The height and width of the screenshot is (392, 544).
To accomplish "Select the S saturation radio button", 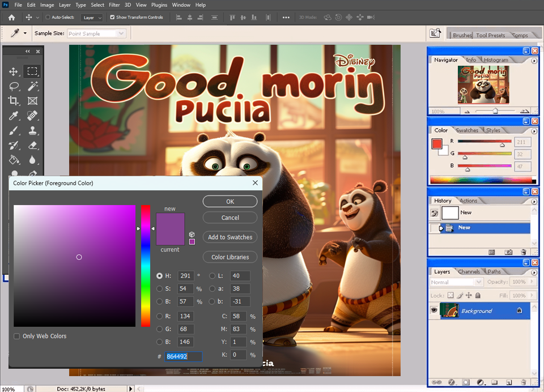I will coord(159,289).
